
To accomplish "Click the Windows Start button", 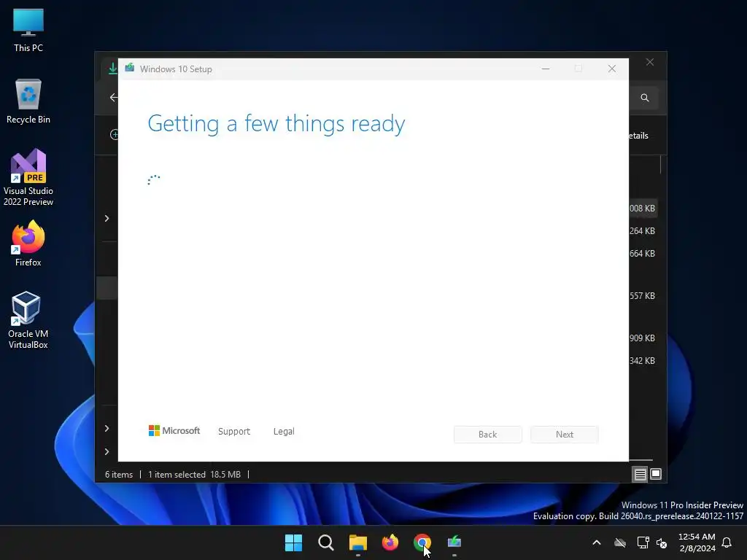I will click(293, 542).
